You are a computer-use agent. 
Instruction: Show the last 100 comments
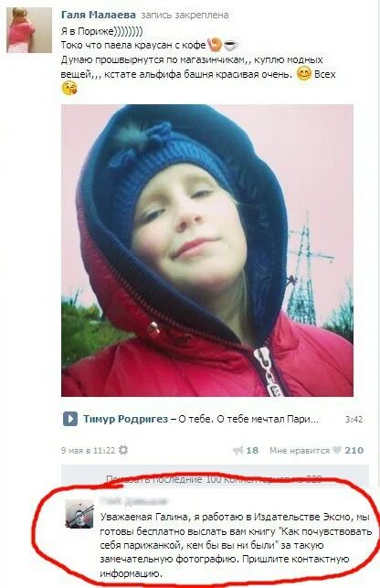click(214, 479)
